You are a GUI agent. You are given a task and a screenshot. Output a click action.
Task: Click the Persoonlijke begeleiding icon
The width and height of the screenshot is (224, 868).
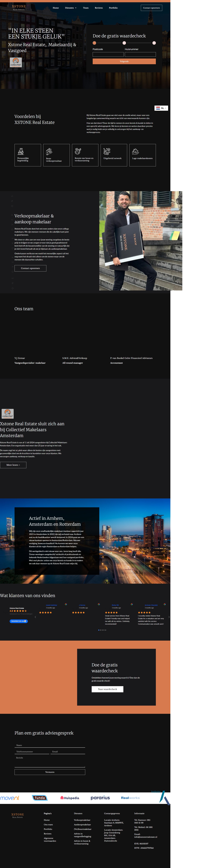(21, 151)
